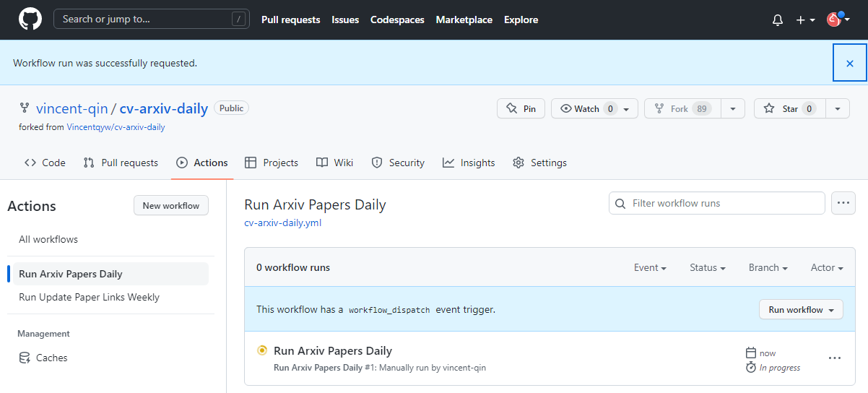Viewport: 868px width, 393px height.
Task: Open the notifications bell
Action: coord(778,20)
